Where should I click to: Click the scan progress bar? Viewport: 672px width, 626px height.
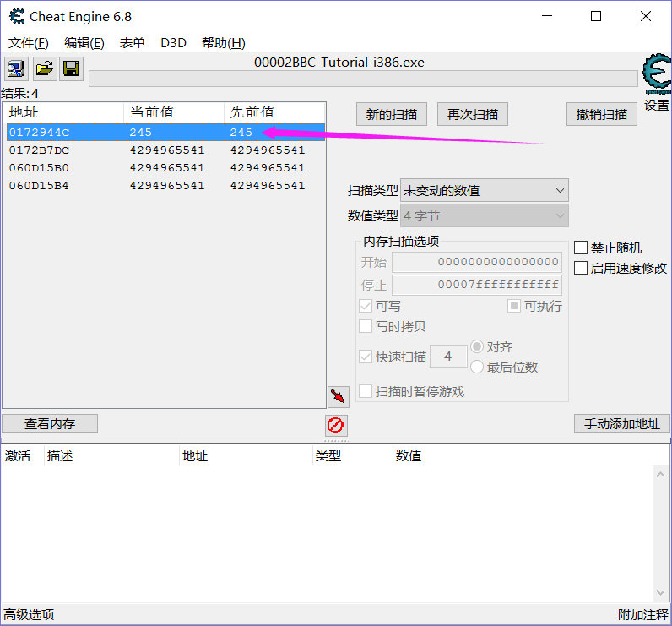[363, 79]
